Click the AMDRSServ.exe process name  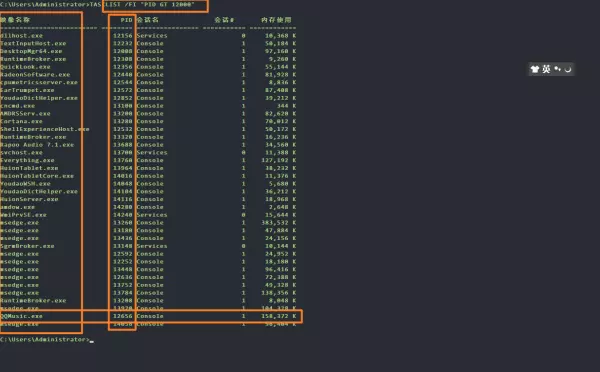tap(25, 114)
